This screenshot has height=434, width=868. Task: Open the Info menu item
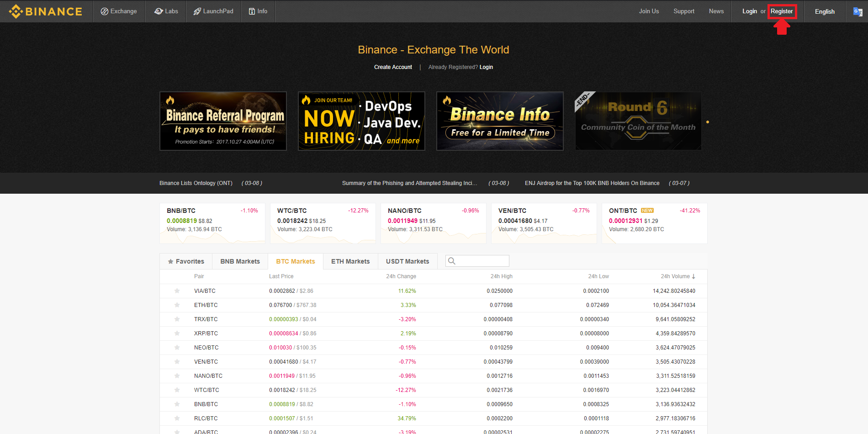click(x=258, y=11)
